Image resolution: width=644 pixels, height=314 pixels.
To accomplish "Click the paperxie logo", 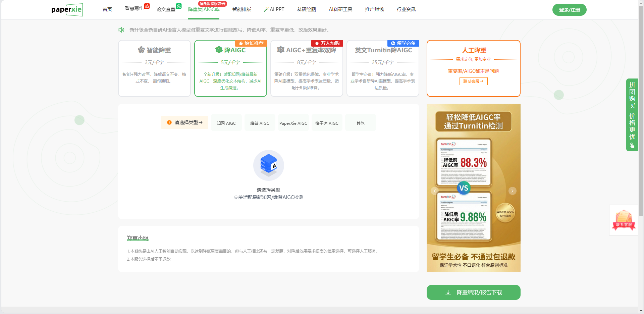I will [x=67, y=10].
